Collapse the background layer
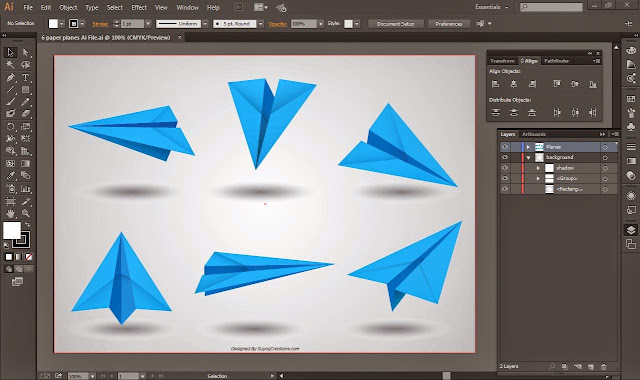The height and width of the screenshot is (380, 640). [x=528, y=158]
